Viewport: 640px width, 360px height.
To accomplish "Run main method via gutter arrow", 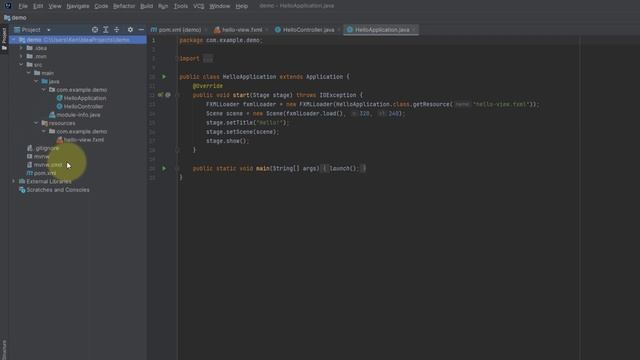I will tap(164, 168).
